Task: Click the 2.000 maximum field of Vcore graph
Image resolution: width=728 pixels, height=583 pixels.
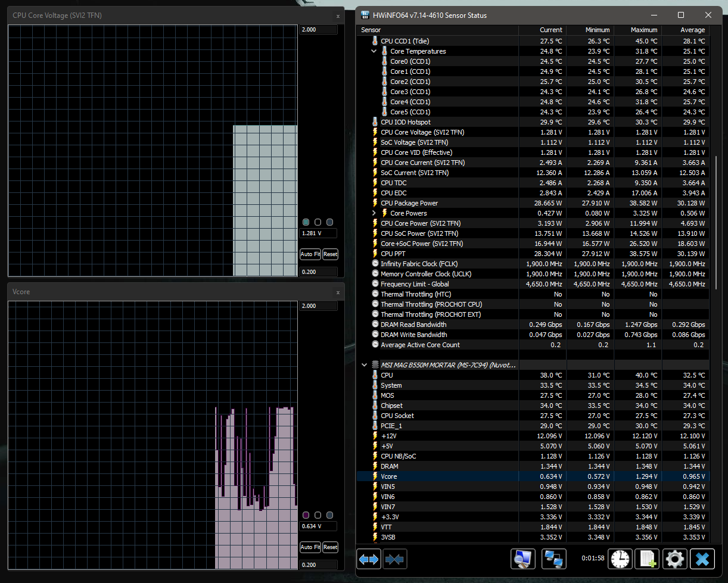Action: point(318,306)
